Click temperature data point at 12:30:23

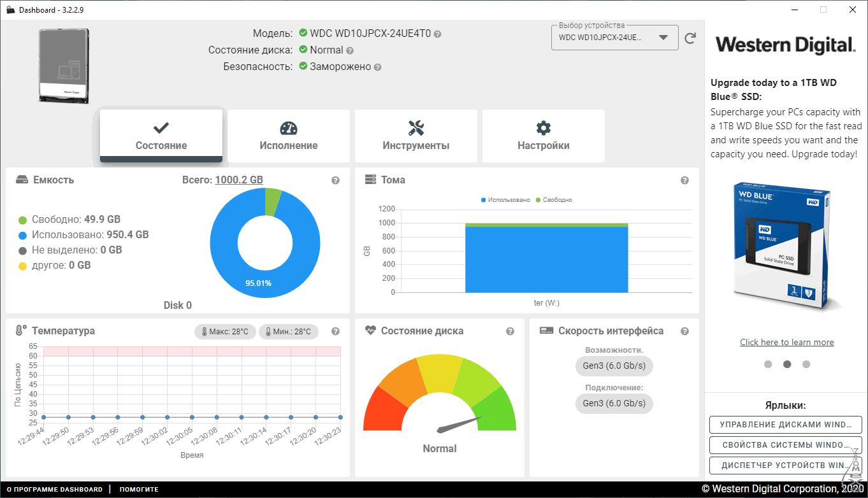(340, 417)
